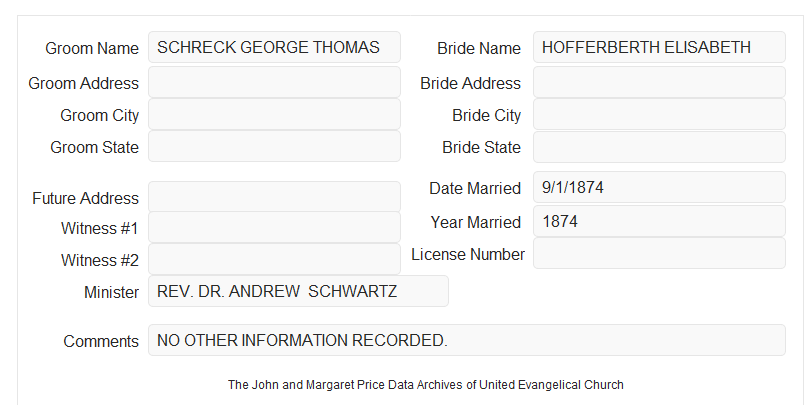
Task: Select the Bride Name field
Action: pyautogui.click(x=659, y=47)
